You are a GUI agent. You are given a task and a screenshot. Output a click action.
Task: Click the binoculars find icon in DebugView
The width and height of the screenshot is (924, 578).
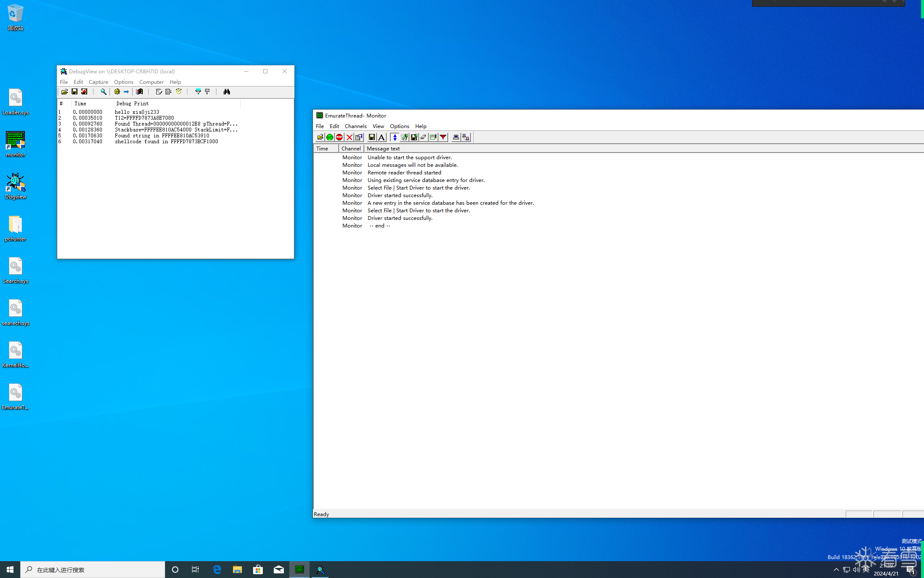point(227,92)
